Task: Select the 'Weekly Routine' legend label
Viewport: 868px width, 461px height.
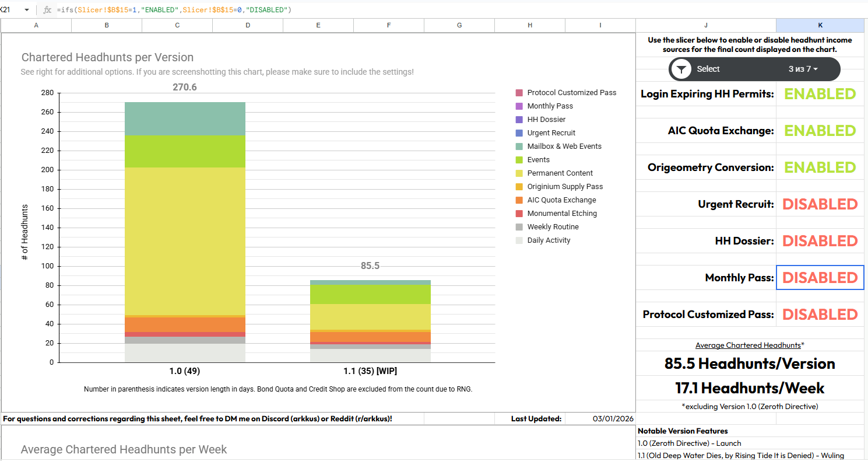Action: (553, 227)
